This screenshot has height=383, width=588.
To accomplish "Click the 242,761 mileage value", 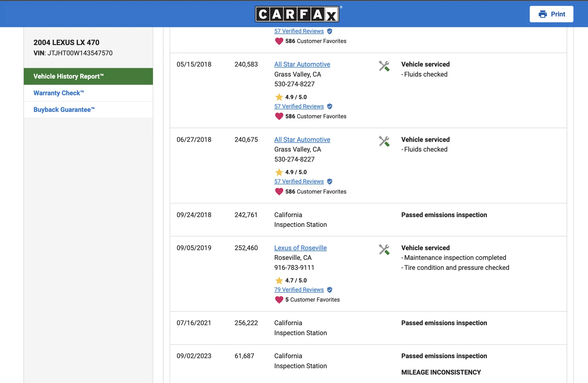I will point(246,215).
